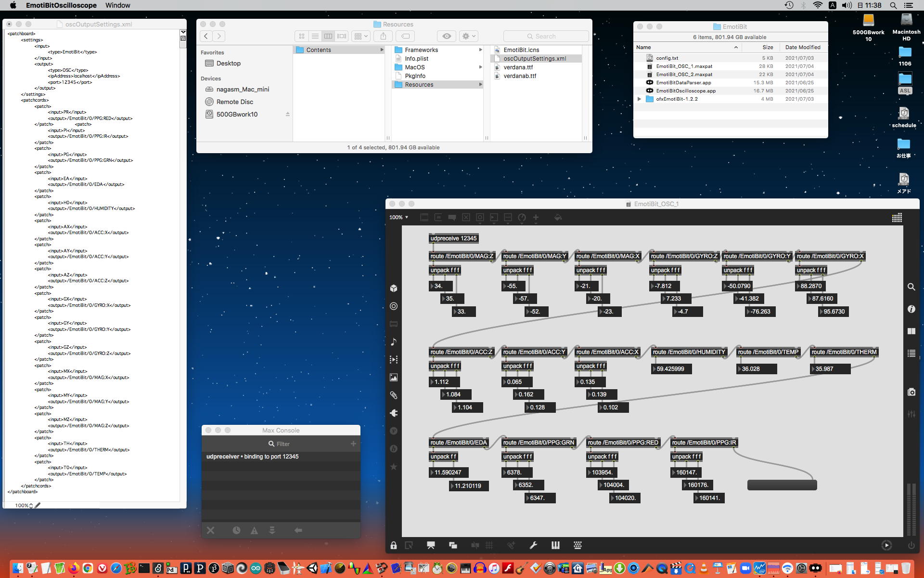
Task: Open the inspector info icon
Action: click(911, 309)
